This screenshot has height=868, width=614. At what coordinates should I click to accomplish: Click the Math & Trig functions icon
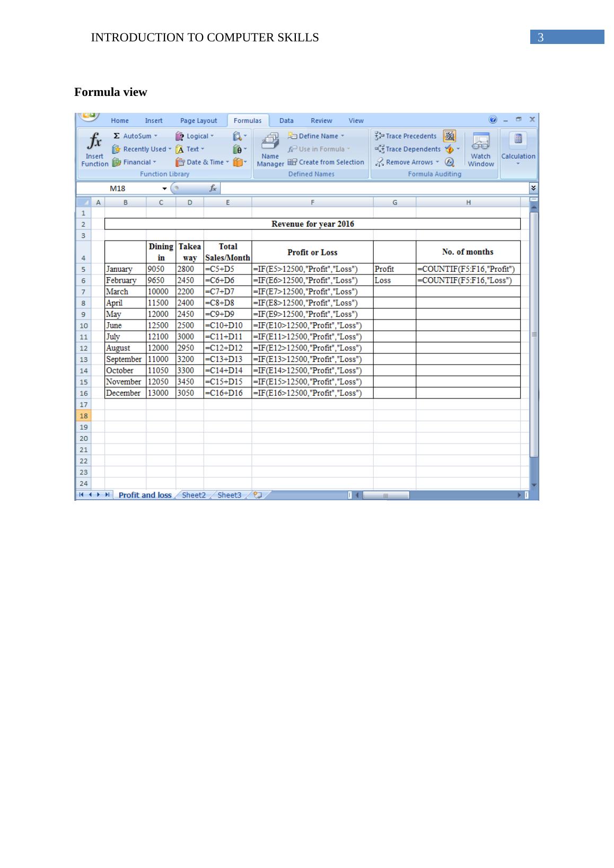238,149
